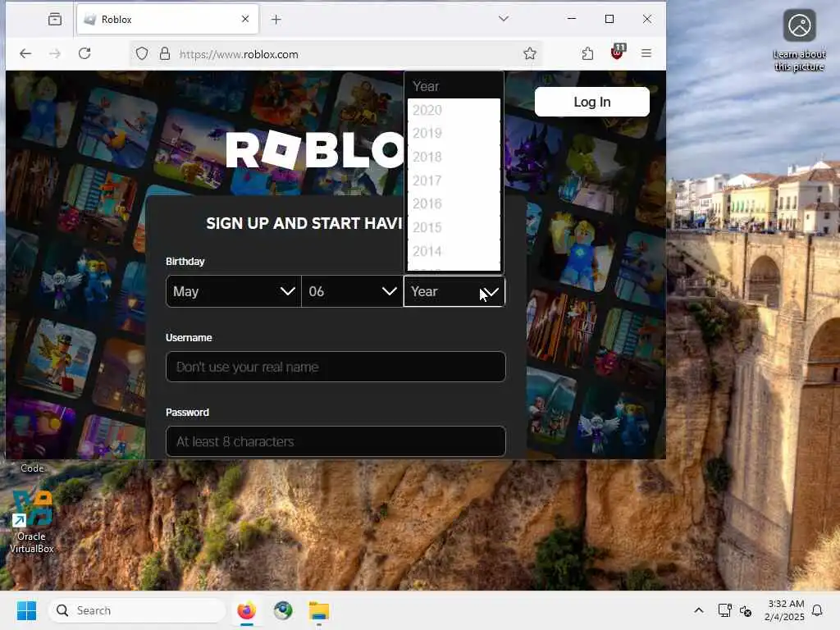Choose 2018 from the year list
The width and height of the screenshot is (840, 630).
click(x=454, y=157)
